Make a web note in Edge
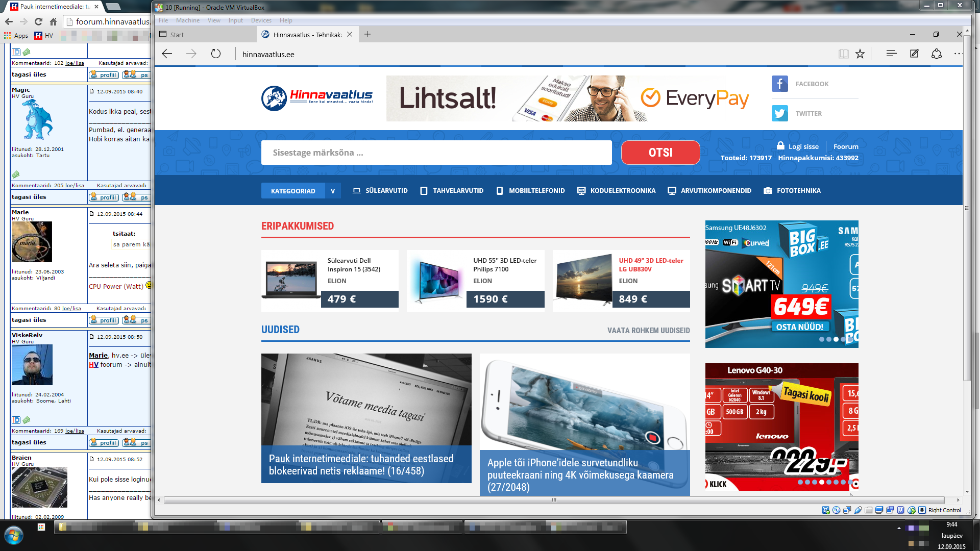Viewport: 980px width, 551px height. point(914,54)
